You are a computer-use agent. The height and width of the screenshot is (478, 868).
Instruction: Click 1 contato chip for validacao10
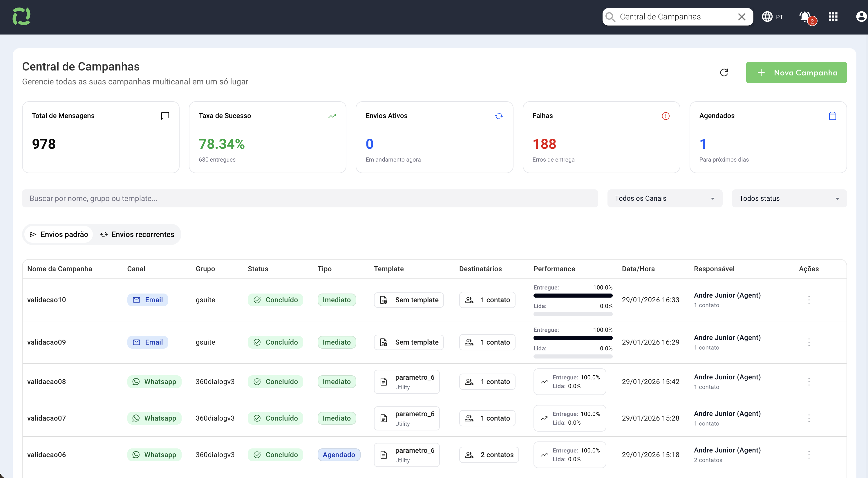pos(487,300)
